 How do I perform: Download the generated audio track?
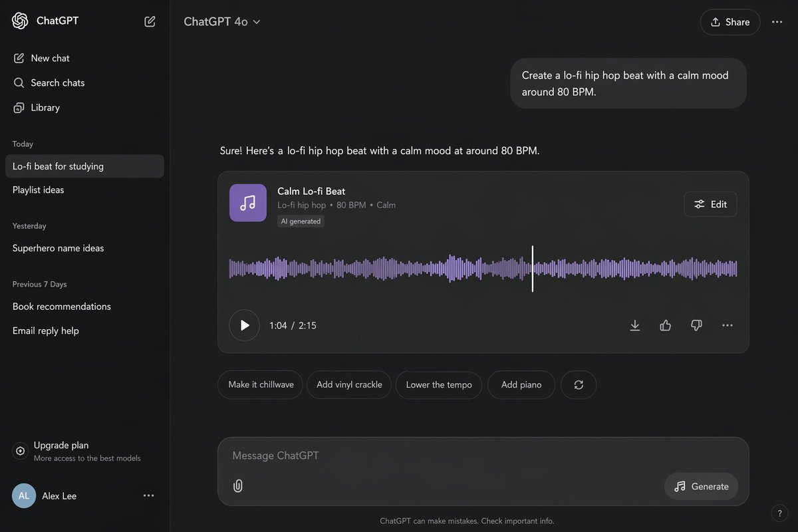click(x=635, y=325)
